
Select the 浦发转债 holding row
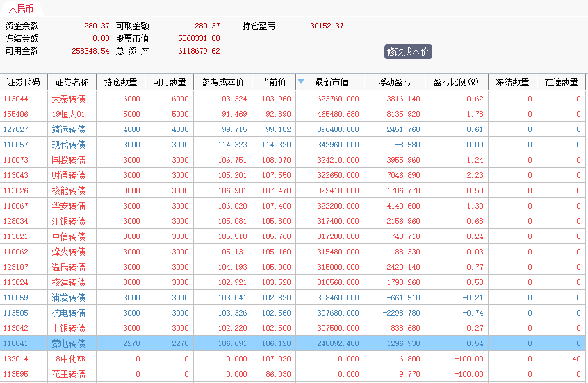click(x=68, y=298)
